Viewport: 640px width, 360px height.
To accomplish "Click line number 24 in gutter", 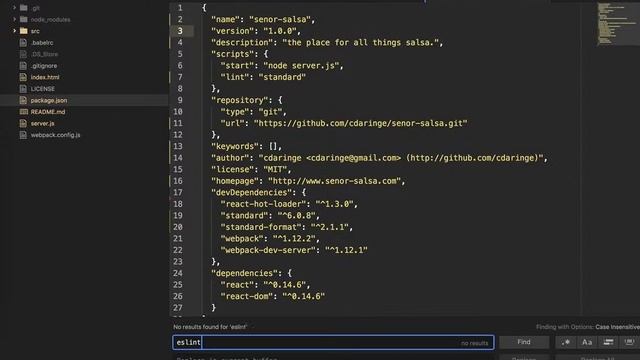I will pos(178,273).
